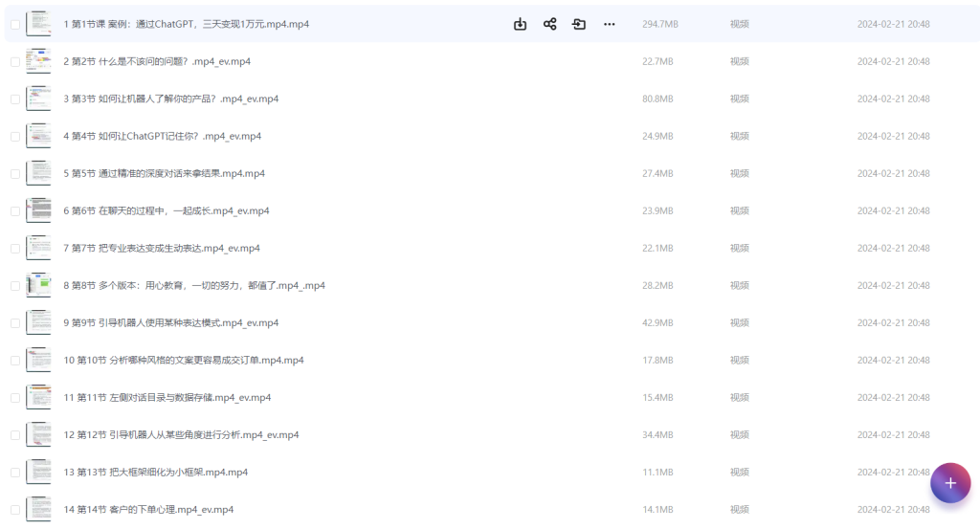The image size is (980, 529).
Task: Click the move-to-folder icon on the first row
Action: tap(579, 24)
